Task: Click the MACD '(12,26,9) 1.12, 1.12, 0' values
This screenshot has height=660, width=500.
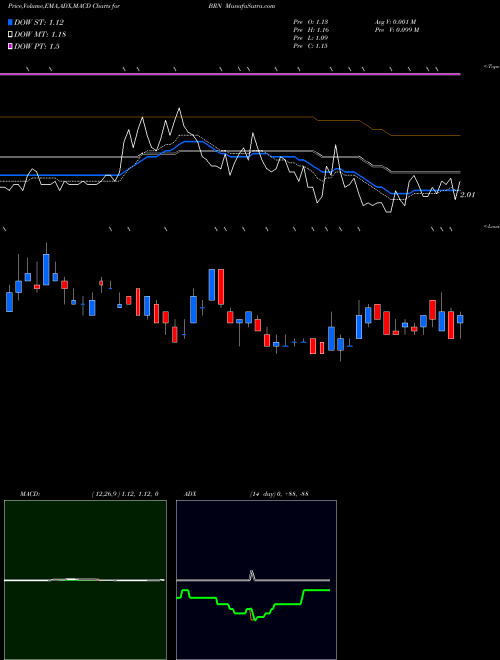Action: [x=125, y=494]
